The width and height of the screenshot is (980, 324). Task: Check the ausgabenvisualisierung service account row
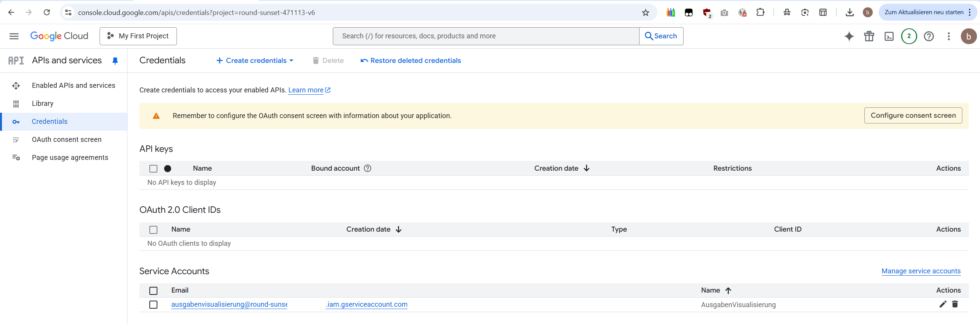[x=153, y=304]
